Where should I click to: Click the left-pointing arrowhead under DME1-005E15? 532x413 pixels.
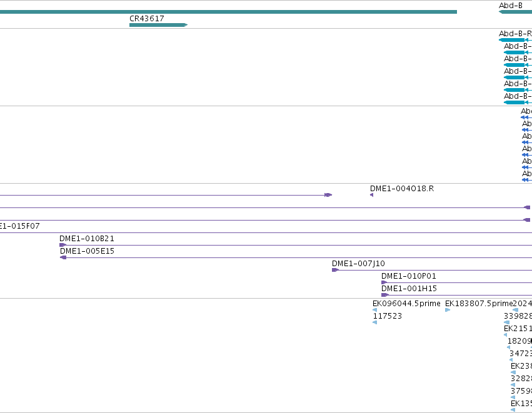(63, 257)
